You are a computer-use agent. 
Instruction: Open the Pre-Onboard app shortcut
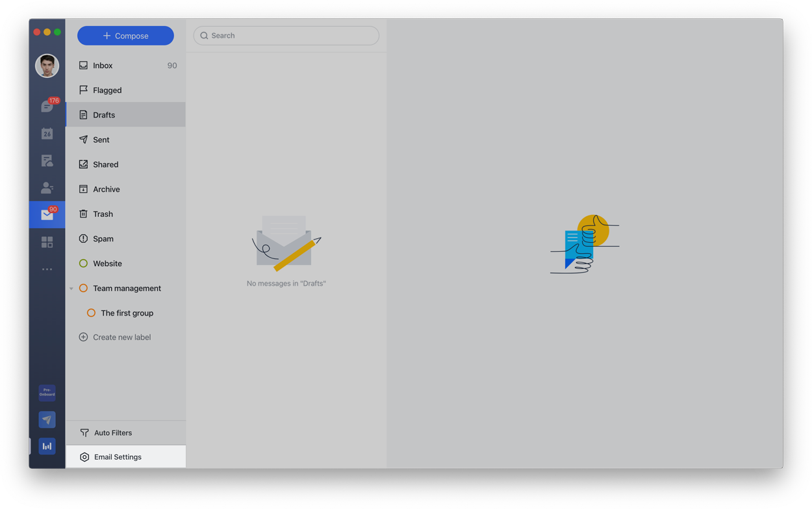coord(47,393)
